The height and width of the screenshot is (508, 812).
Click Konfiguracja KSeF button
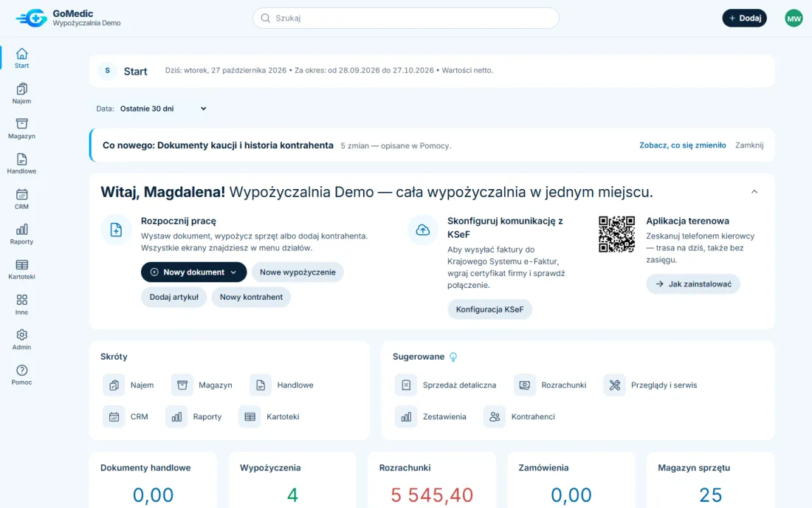(489, 309)
